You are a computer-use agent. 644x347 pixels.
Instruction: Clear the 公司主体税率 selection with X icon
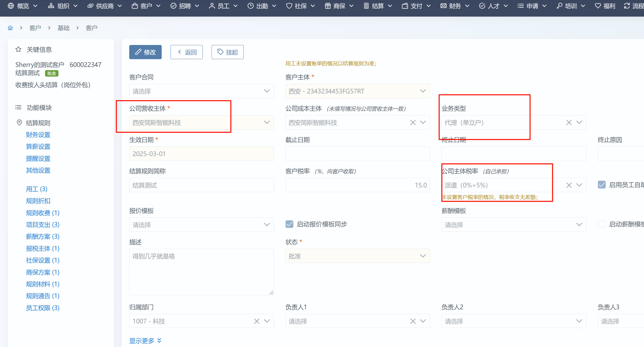pyautogui.click(x=569, y=185)
